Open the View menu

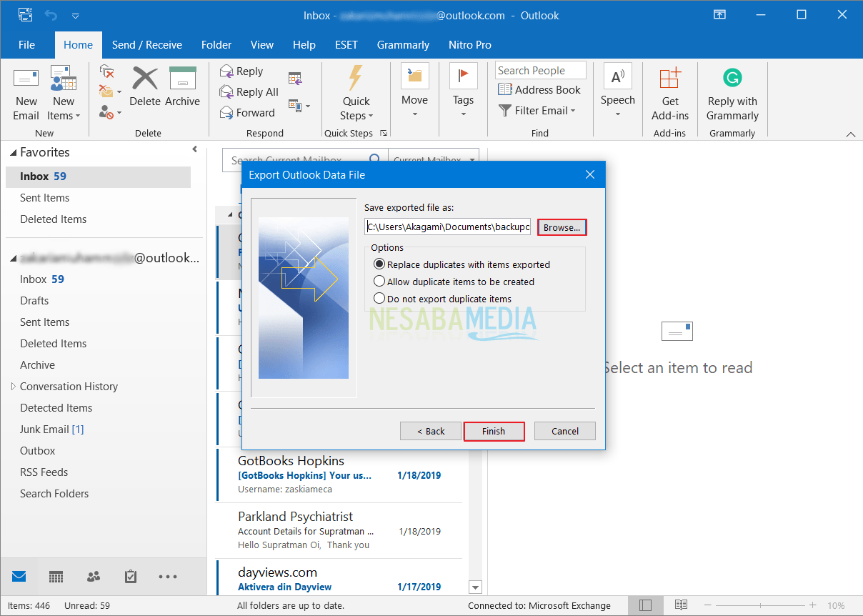(261, 44)
